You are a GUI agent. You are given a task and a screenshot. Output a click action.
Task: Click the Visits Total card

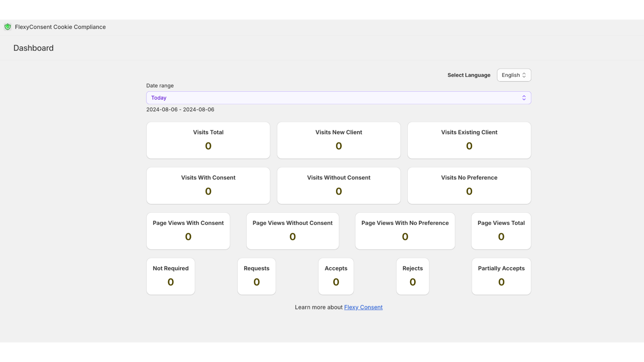tap(208, 140)
